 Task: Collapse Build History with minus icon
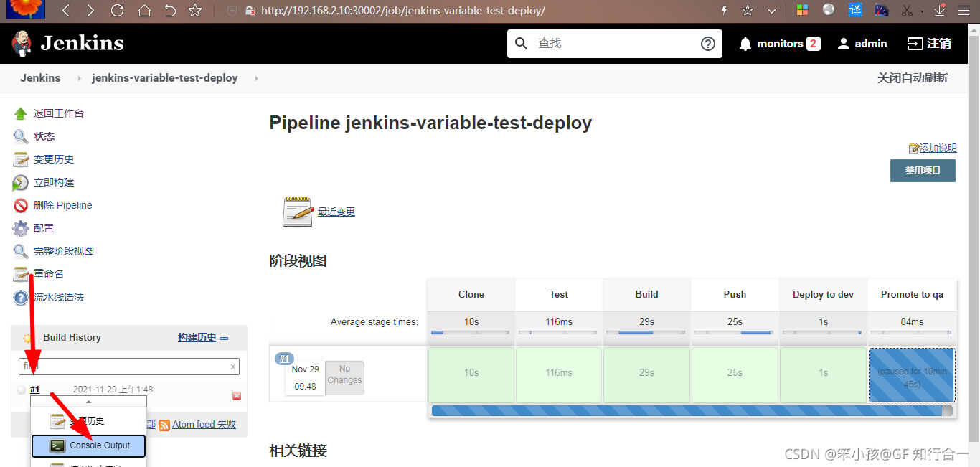click(224, 338)
